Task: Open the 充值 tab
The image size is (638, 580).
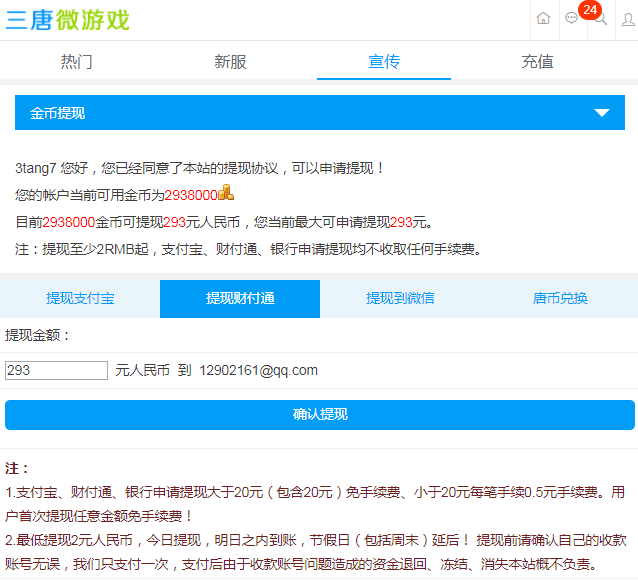Action: click(537, 62)
